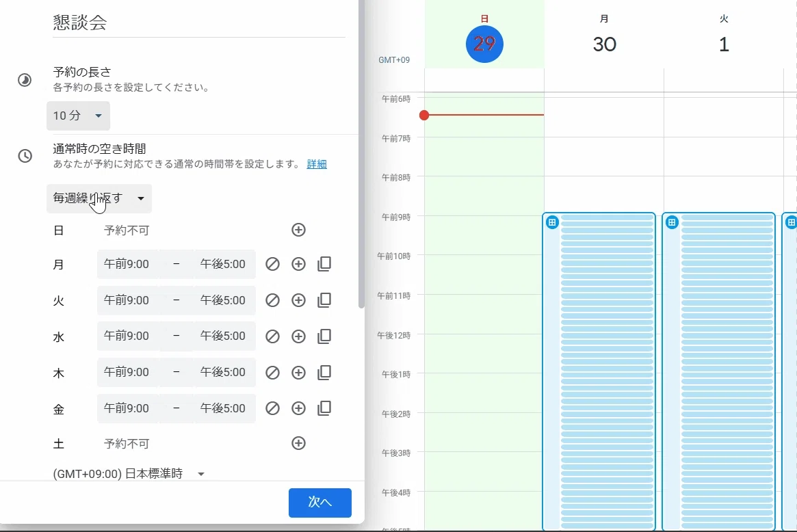Click the appointment grid icon on Monday 30

pos(552,222)
